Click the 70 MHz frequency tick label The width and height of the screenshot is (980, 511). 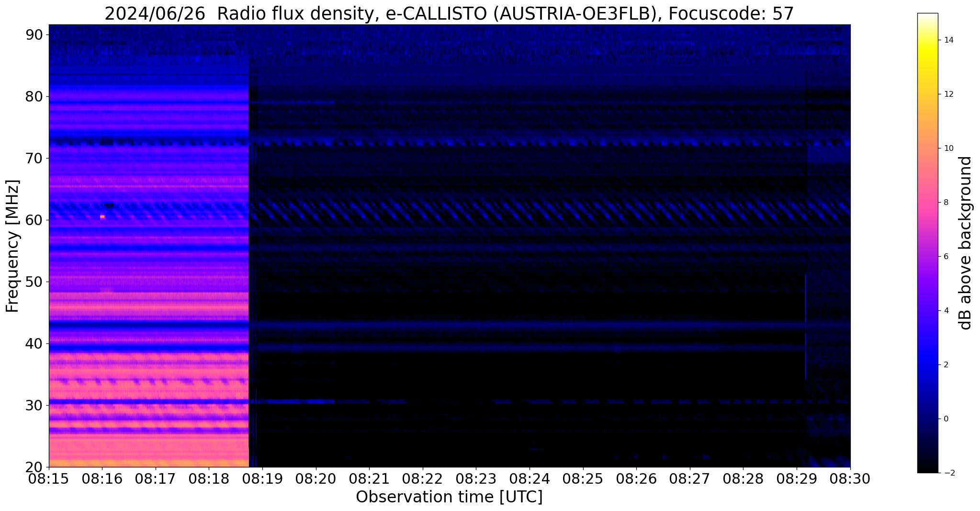click(34, 158)
